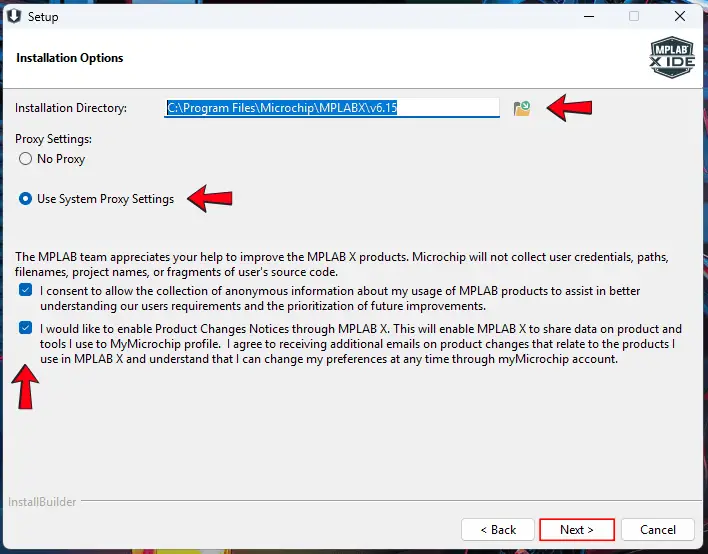Click the Setup title text in title bar

click(43, 17)
